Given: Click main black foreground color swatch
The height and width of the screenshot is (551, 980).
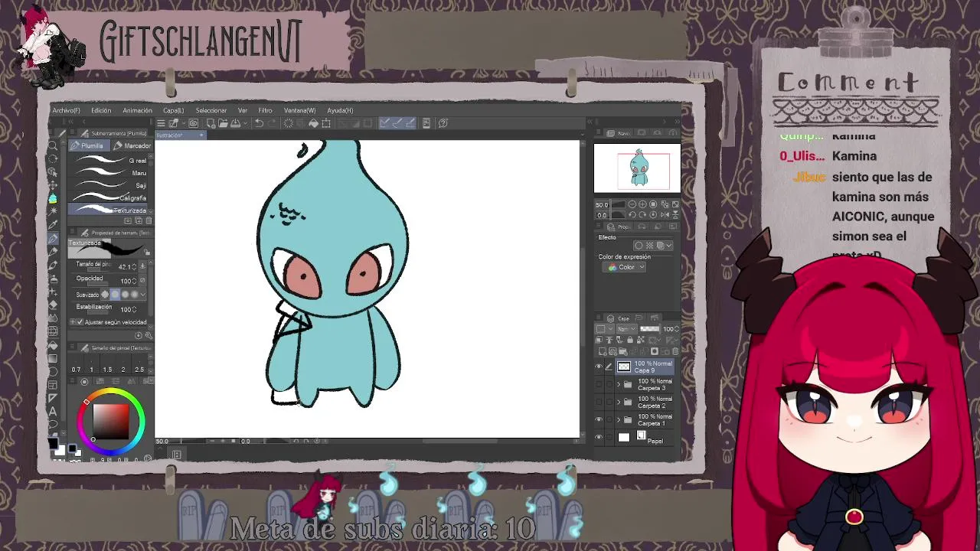Looking at the screenshot, I should tap(53, 443).
